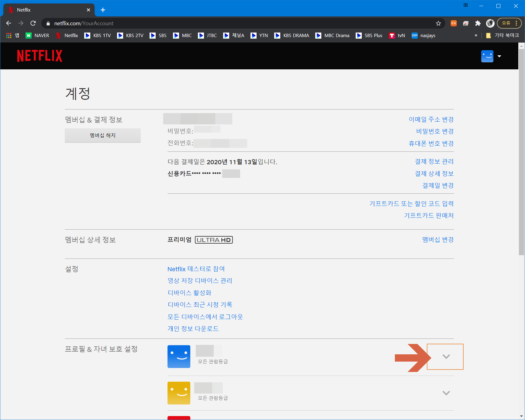Go back with the browser back arrow
Image resolution: width=525 pixels, height=420 pixels.
pos(9,23)
